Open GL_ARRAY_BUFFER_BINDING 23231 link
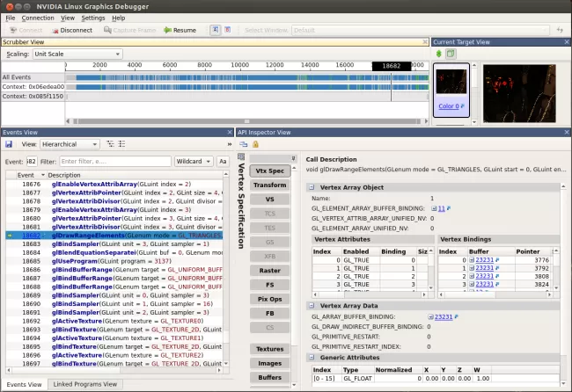The width and height of the screenshot is (572, 392). pyautogui.click(x=444, y=317)
